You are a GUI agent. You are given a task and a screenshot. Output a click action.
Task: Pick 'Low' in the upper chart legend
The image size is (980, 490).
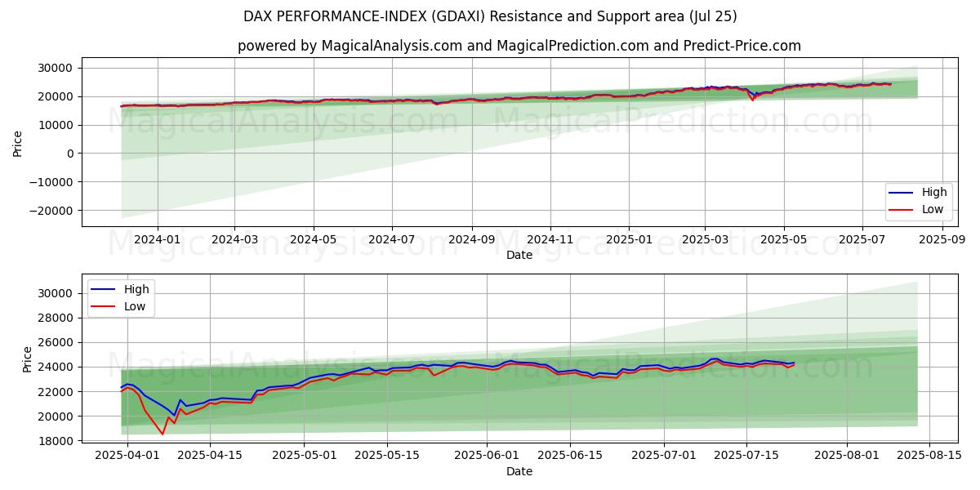coord(933,209)
